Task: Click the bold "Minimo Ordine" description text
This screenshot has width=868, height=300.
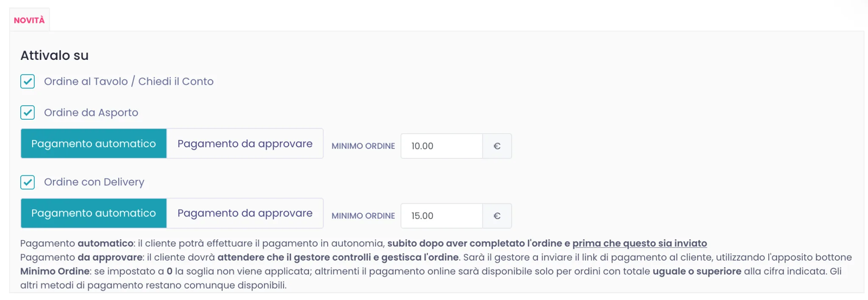Action: [x=55, y=271]
